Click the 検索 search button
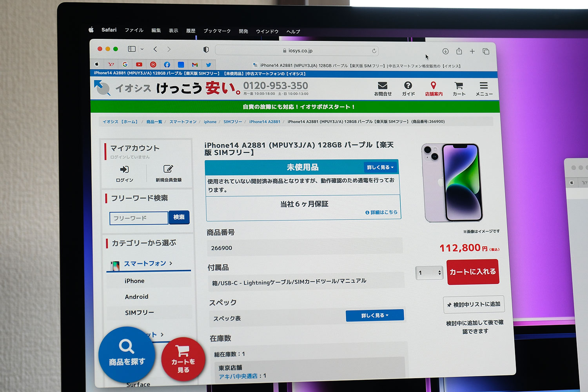 (x=179, y=217)
